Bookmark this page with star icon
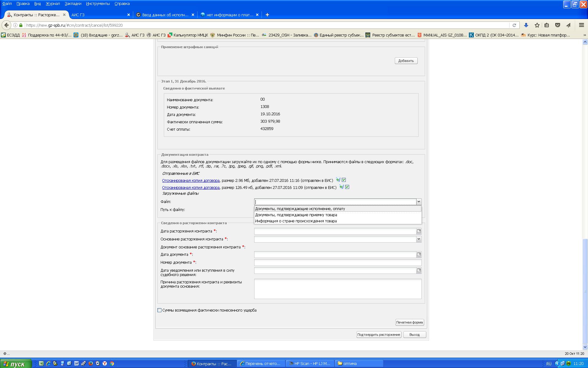588x368 pixels. pyautogui.click(x=537, y=25)
